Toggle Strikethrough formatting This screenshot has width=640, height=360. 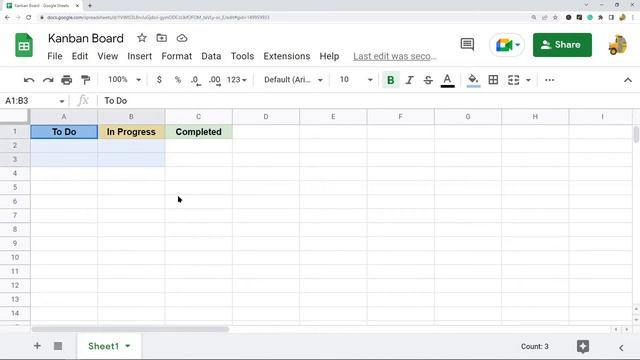428,80
